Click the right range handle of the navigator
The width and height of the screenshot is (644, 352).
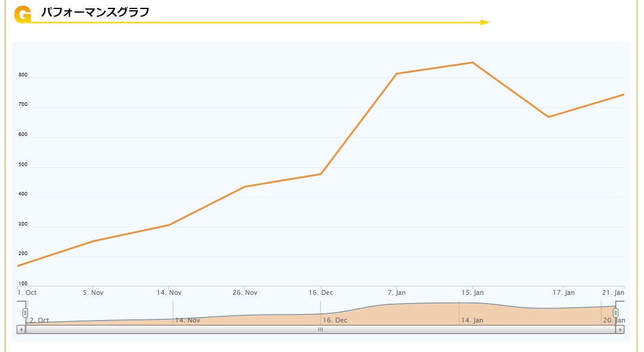[x=616, y=313]
